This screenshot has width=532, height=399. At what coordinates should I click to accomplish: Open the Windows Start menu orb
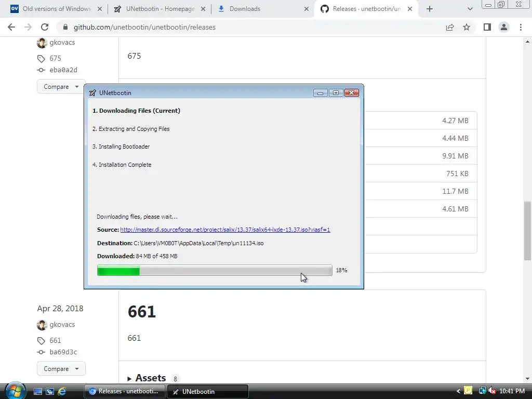coord(15,391)
